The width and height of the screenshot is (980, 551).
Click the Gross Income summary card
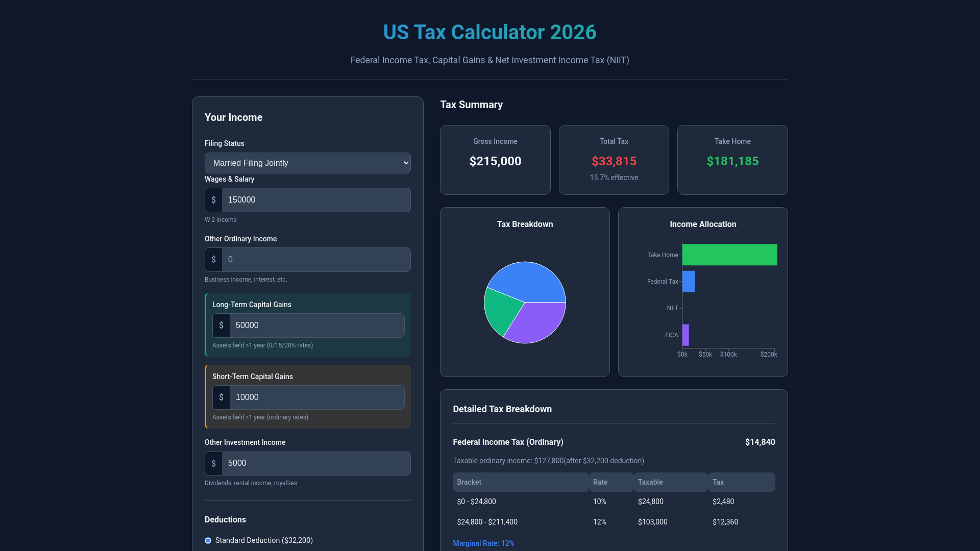coord(495,160)
